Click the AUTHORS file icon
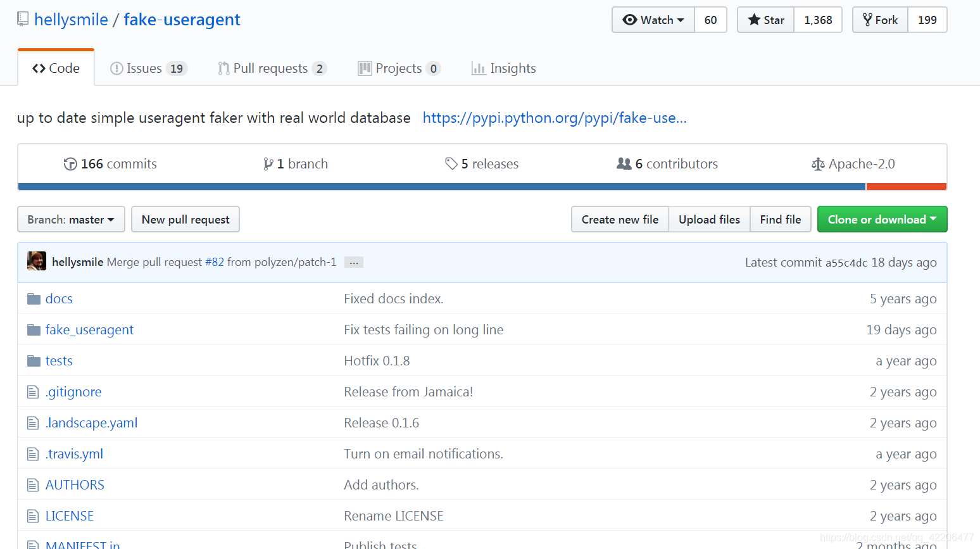The width and height of the screenshot is (980, 549). [33, 485]
